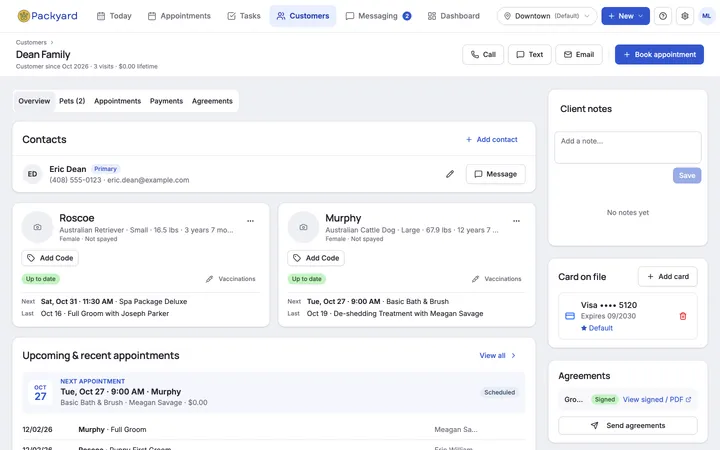Expand the Downtown location dropdown
This screenshot has width=720, height=450.
[547, 16]
